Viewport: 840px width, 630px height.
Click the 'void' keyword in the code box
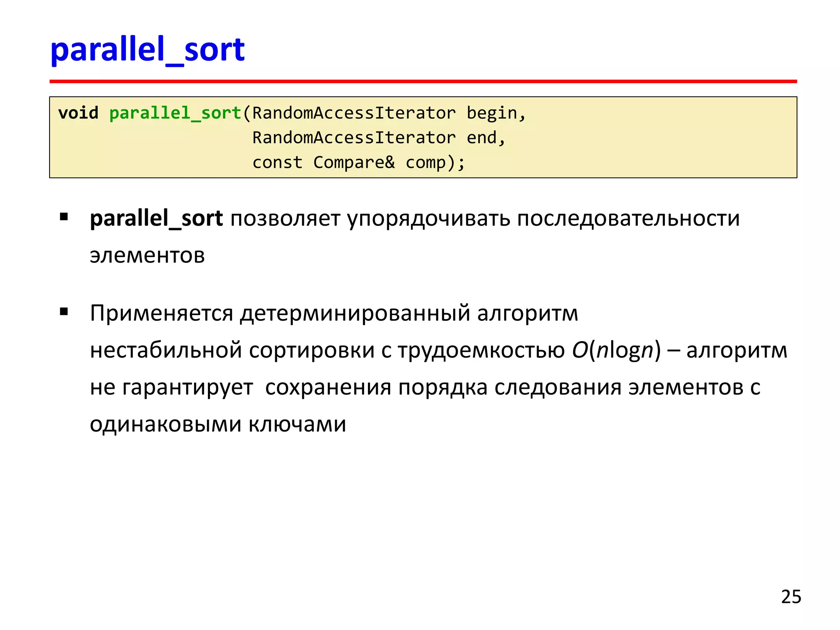(78, 113)
